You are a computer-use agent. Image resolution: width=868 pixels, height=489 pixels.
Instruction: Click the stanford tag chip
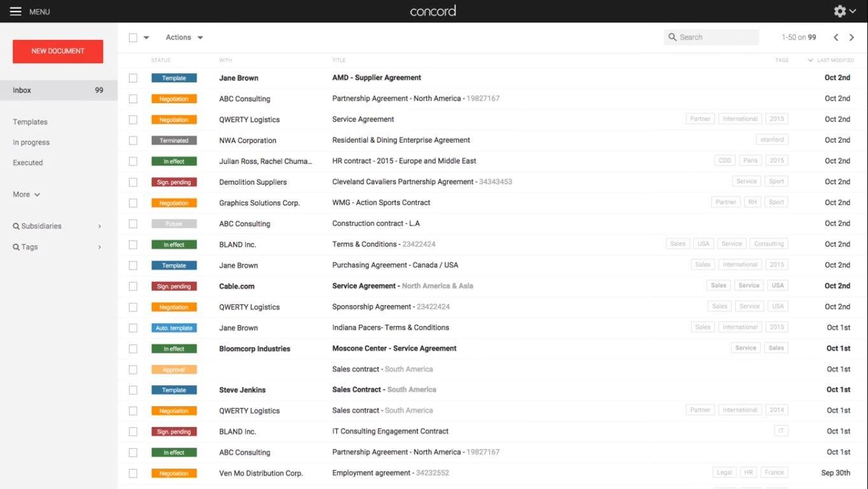click(x=772, y=139)
